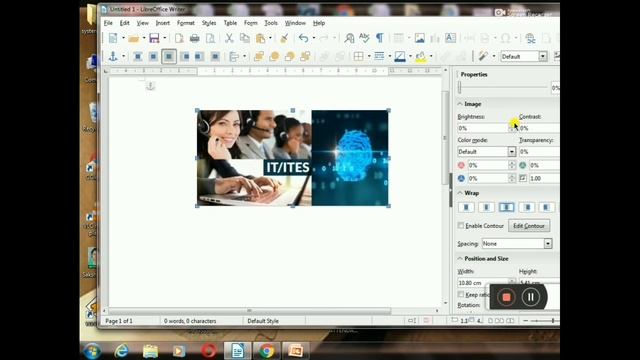This screenshot has width=640, height=360.
Task: Open the dropdown arrow beside Borders icon
Action: 369,56
